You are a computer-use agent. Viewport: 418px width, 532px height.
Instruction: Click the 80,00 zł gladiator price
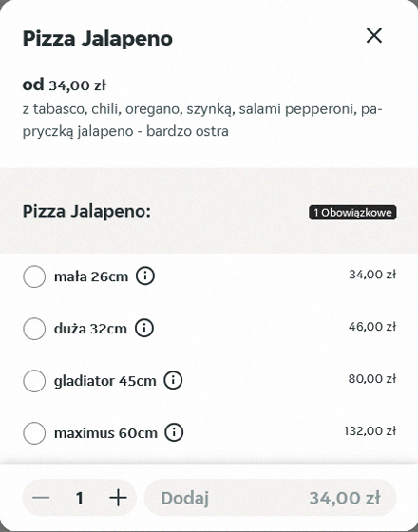point(372,379)
